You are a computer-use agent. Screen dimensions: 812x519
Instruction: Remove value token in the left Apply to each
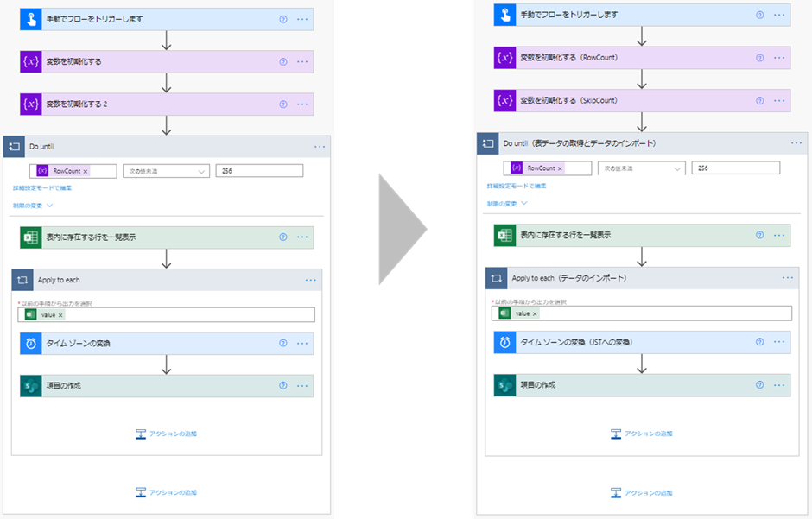click(x=60, y=315)
